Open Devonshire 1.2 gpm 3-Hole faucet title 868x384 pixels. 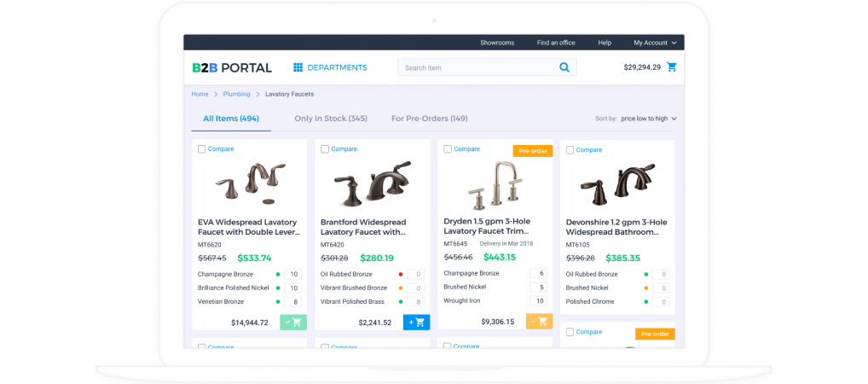click(x=616, y=227)
